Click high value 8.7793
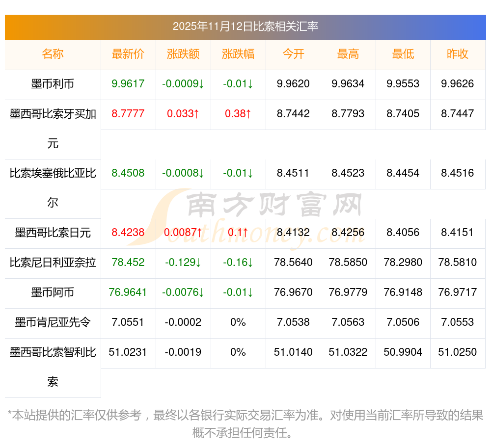The image size is (491, 448). [348, 113]
